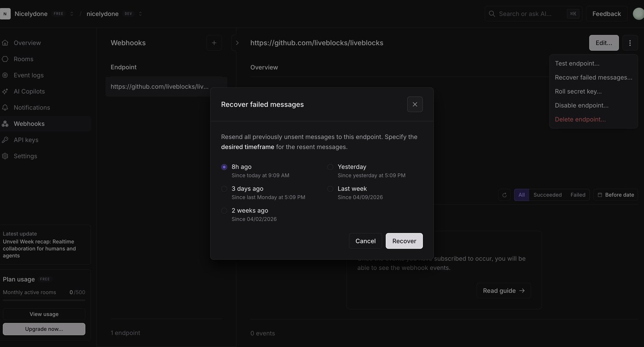Image resolution: width=644 pixels, height=347 pixels.
Task: Click the '0 events' count text
Action: [263, 333]
